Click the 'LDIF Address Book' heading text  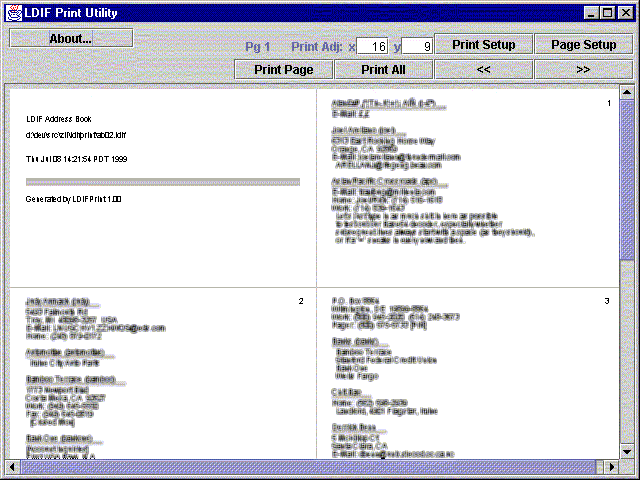tap(59, 119)
